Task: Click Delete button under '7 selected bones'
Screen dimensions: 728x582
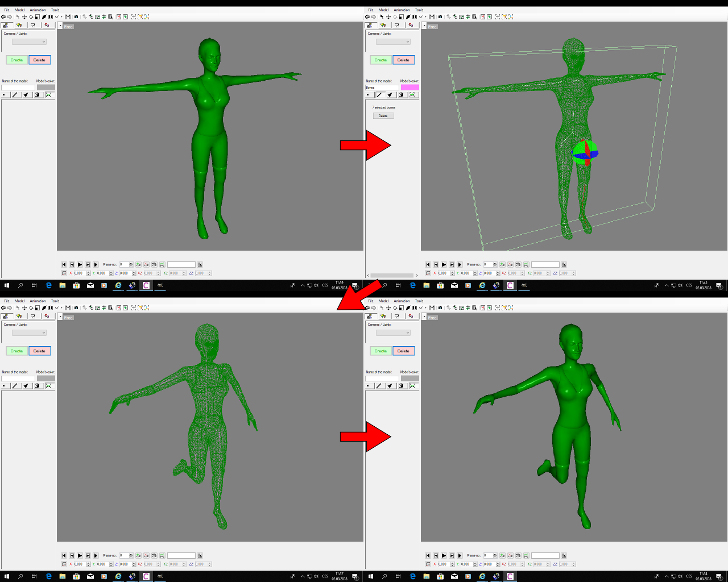Action: [383, 115]
